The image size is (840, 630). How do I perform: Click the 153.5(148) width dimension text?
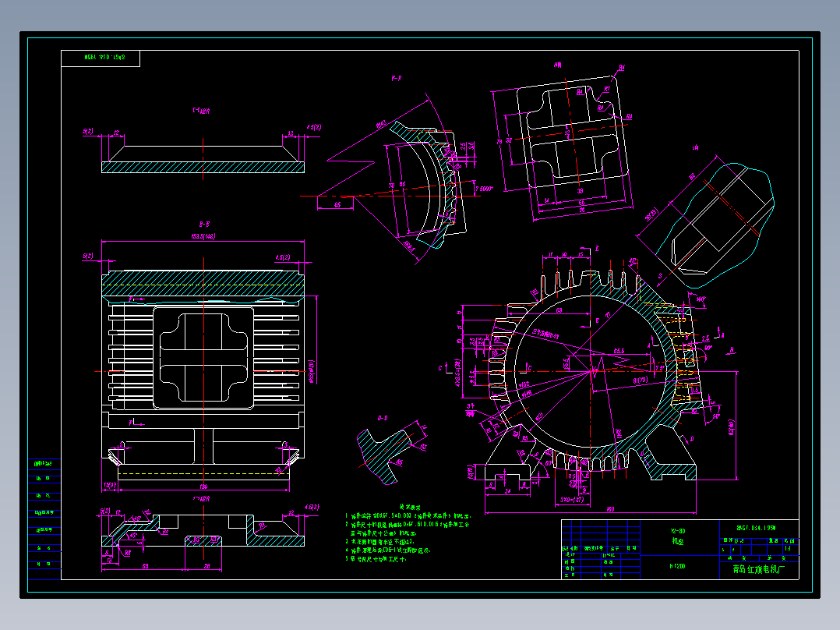[203, 236]
